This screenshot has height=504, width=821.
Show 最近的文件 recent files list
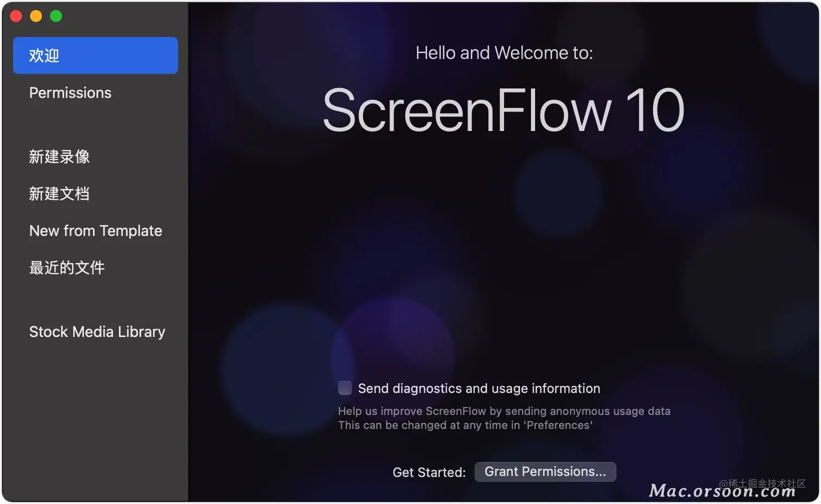(67, 268)
